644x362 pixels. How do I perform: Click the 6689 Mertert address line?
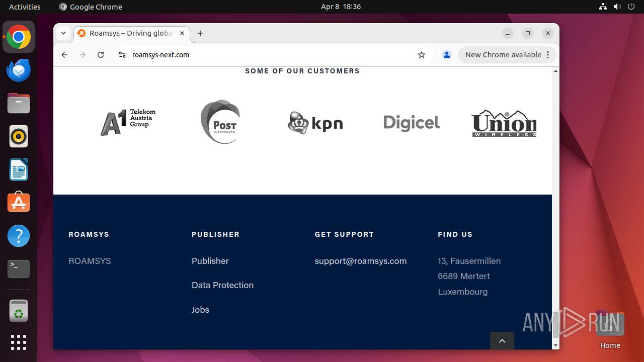click(x=463, y=276)
